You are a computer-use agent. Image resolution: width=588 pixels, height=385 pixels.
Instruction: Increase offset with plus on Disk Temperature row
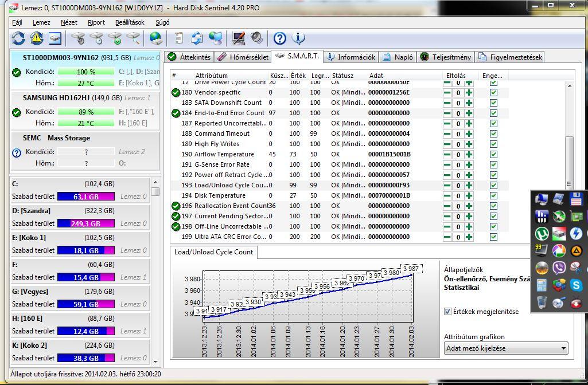pos(469,195)
